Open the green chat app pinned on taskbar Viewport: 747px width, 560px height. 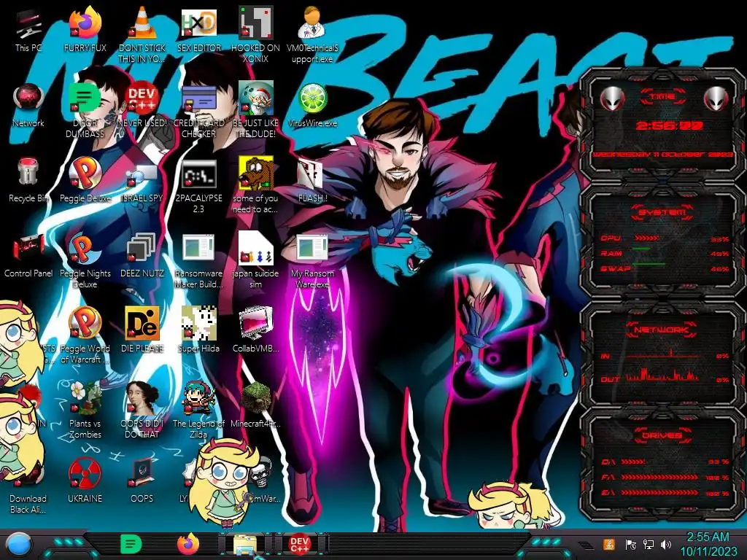pyautogui.click(x=131, y=544)
